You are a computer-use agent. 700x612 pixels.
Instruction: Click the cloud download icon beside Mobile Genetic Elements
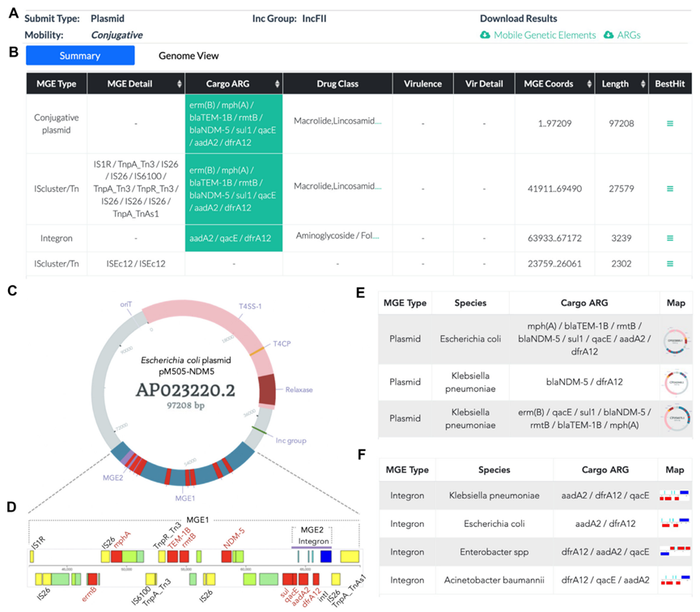pyautogui.click(x=485, y=35)
